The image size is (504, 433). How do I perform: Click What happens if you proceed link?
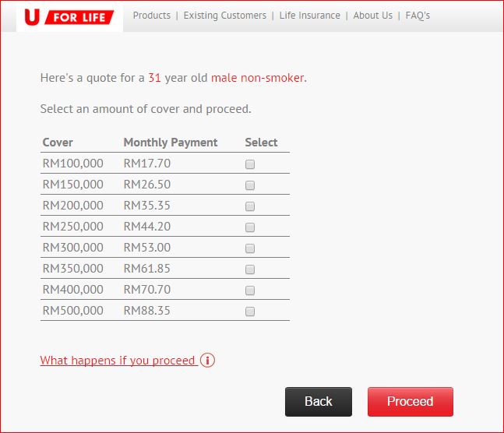(x=118, y=361)
